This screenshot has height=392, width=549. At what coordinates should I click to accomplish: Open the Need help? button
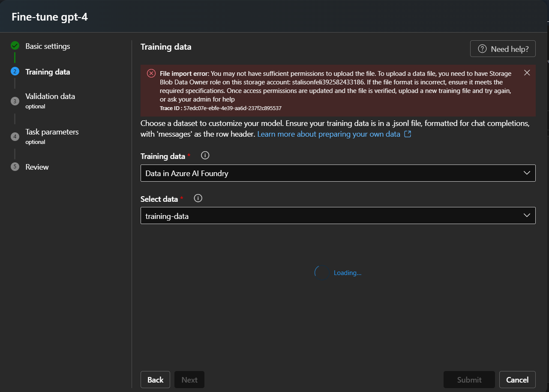click(x=503, y=49)
